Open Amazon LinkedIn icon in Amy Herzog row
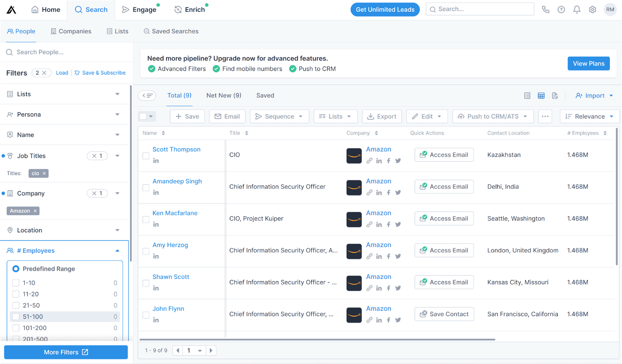Viewport: 622px width, 364px height. 379,257
